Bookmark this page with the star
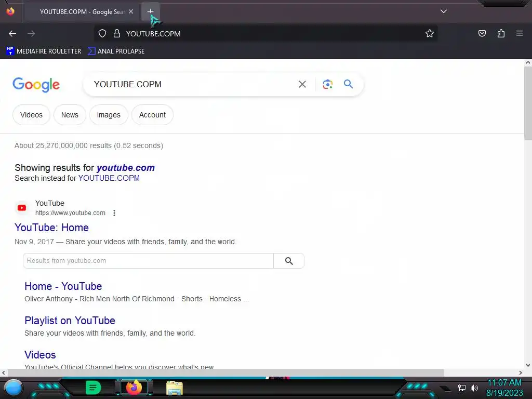The width and height of the screenshot is (532, 399). point(430,34)
